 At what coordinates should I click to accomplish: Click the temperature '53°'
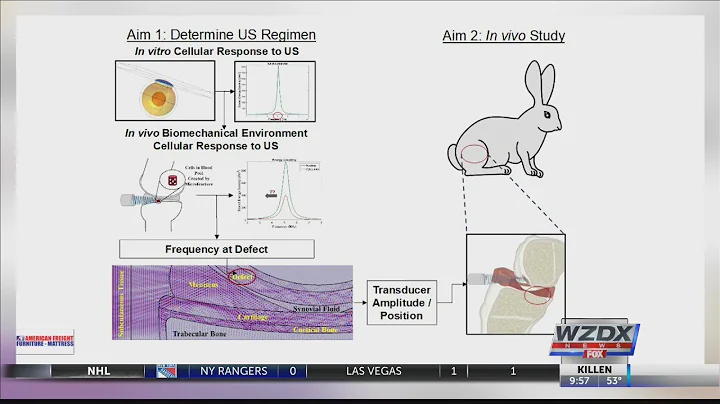(614, 381)
